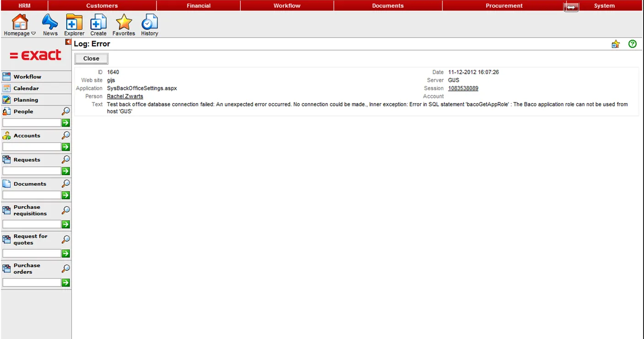Open Calendar in the sidebar
644x339 pixels.
point(26,88)
